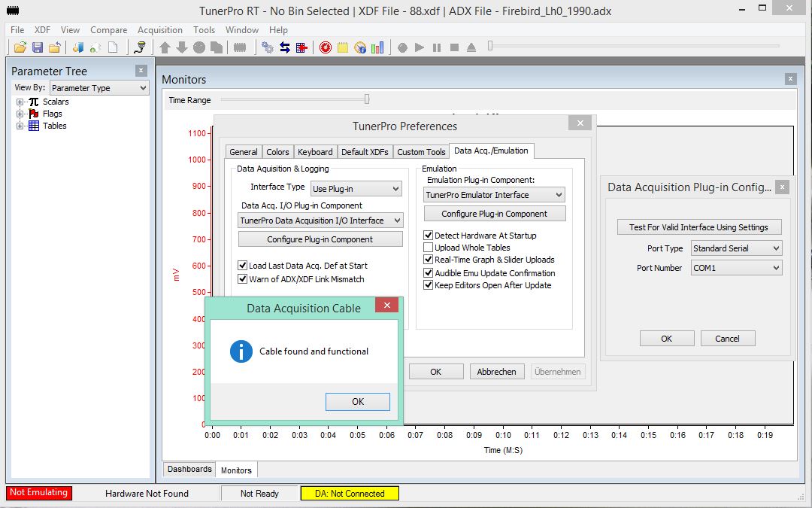This screenshot has width=812, height=508.
Task: Open Data Acq. I/O Plug-in Component dropdown
Action: tap(320, 221)
